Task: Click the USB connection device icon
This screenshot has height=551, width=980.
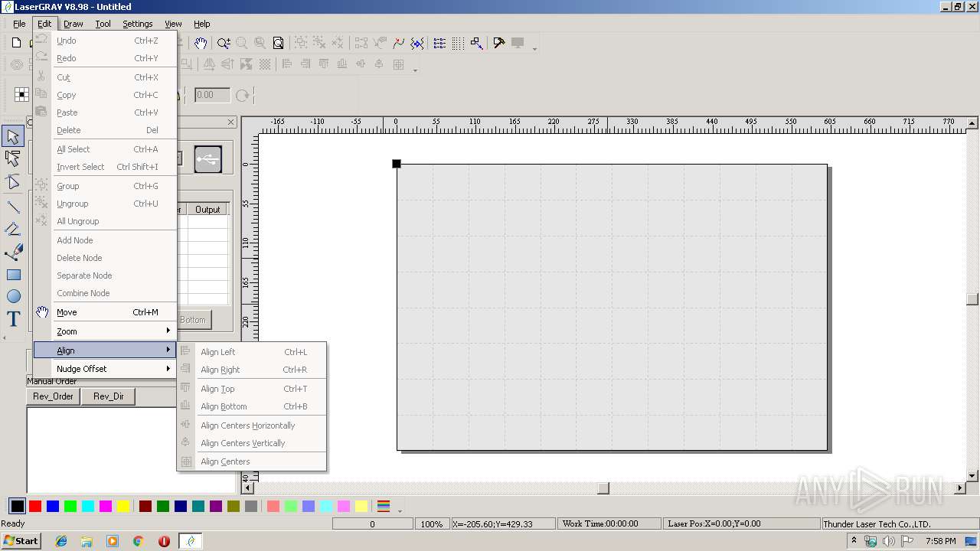Action: click(x=207, y=159)
